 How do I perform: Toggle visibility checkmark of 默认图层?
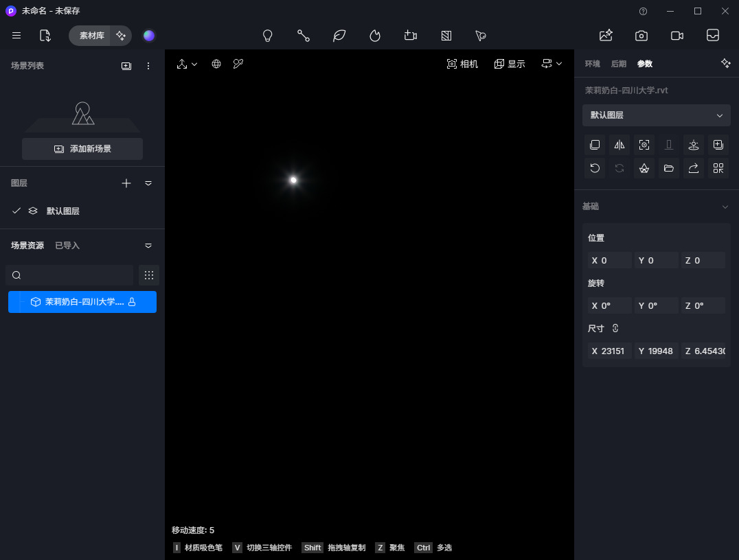pyautogui.click(x=16, y=211)
